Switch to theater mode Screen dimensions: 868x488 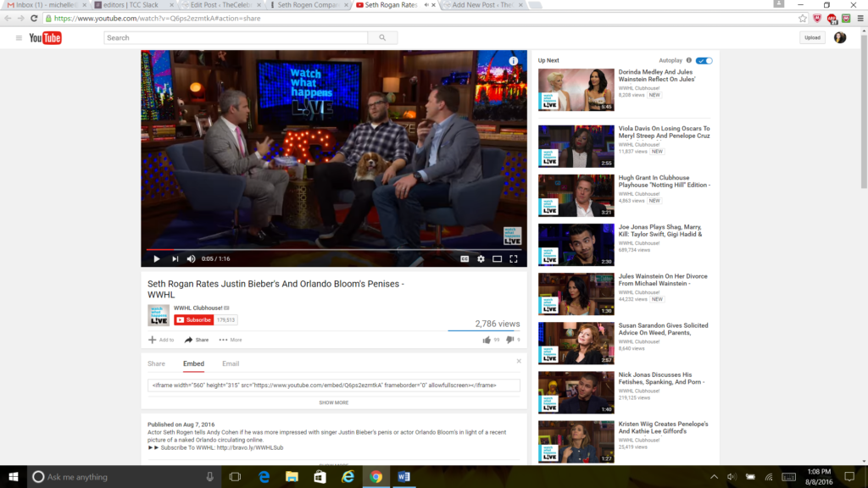497,259
